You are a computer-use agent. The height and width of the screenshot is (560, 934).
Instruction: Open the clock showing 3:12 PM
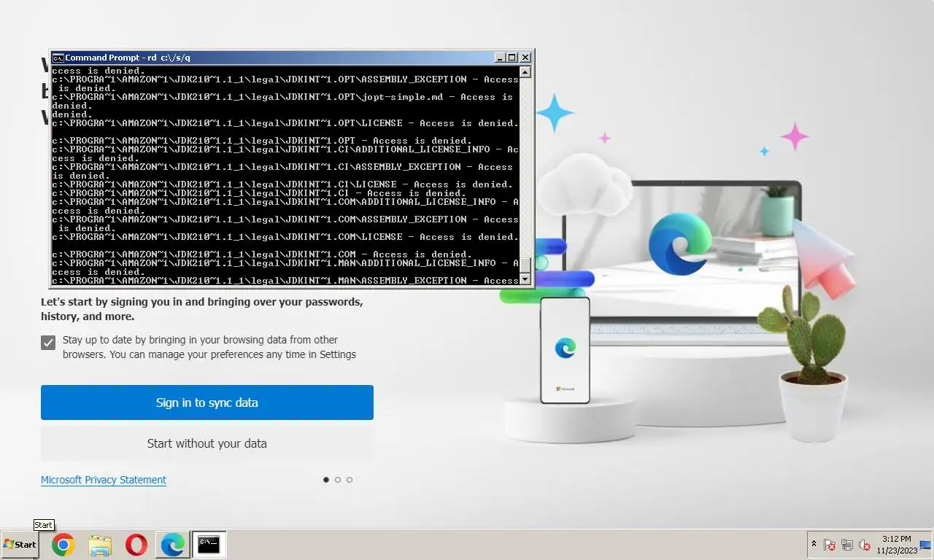pyautogui.click(x=897, y=545)
